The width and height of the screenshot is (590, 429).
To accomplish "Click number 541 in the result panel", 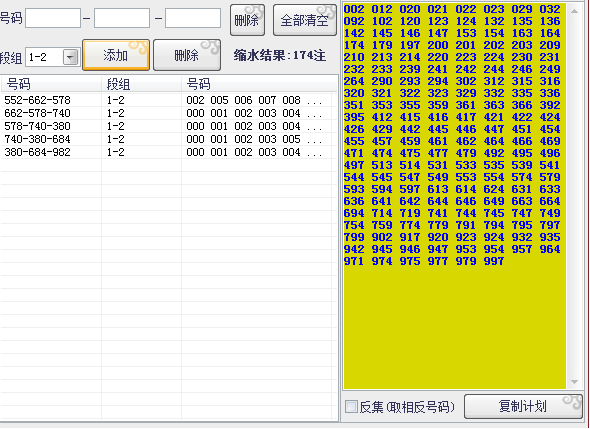I will [x=550, y=165].
